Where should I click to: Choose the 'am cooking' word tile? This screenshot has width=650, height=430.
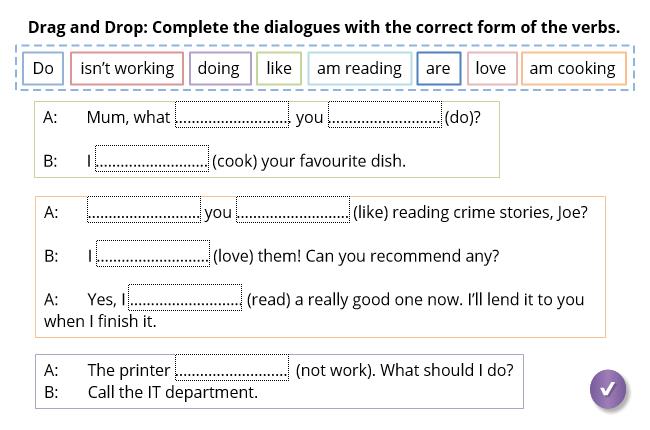573,68
